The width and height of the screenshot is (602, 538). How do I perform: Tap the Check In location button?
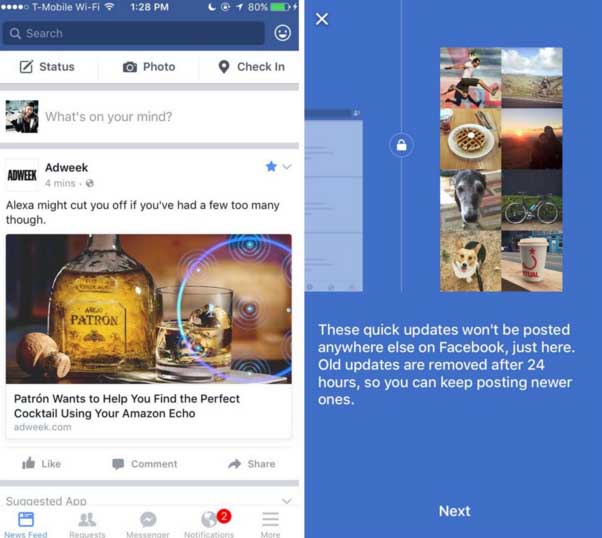[251, 67]
